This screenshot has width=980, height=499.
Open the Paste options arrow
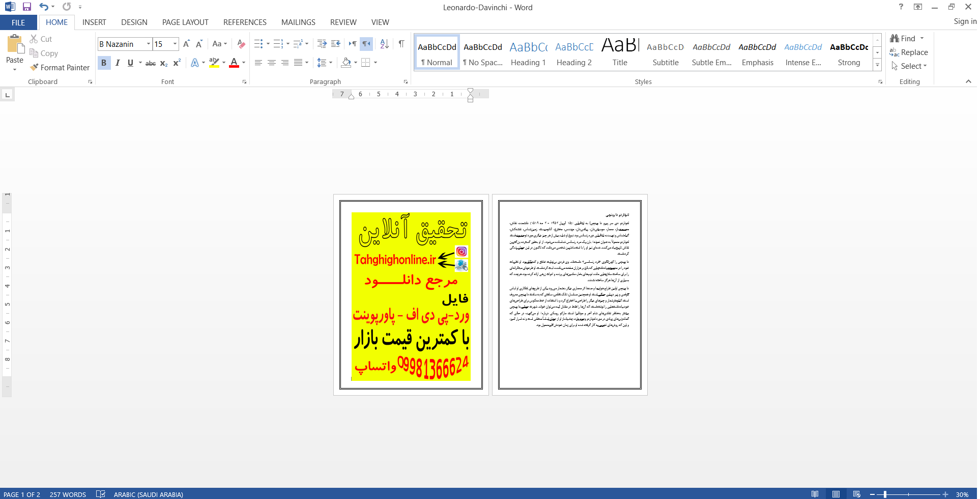[x=15, y=69]
